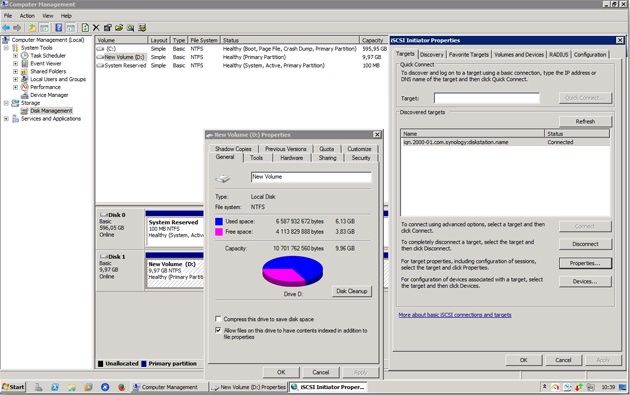The image size is (630, 395).
Task: Switch to the RADIUS tab
Action: (x=559, y=55)
